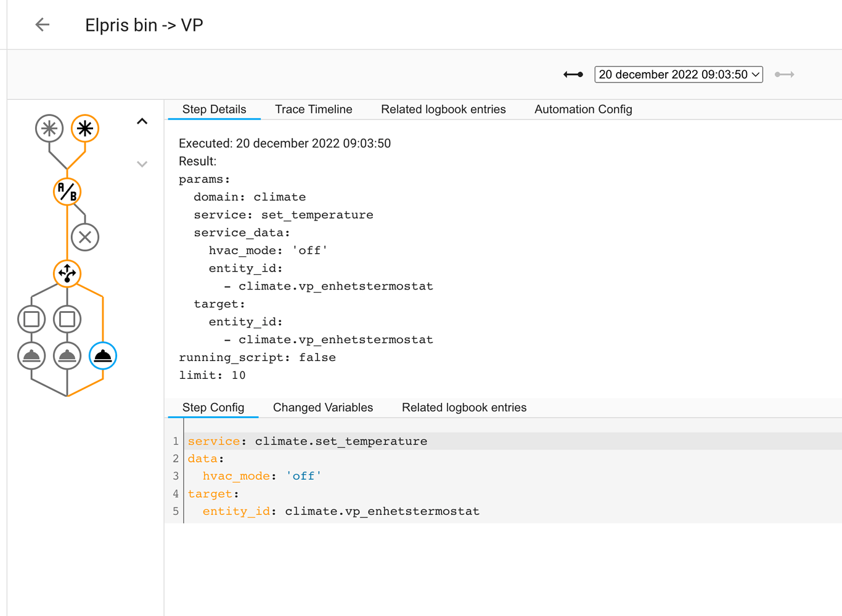This screenshot has width=842, height=616.
Task: Open the Automation Config tab
Action: pyautogui.click(x=582, y=109)
